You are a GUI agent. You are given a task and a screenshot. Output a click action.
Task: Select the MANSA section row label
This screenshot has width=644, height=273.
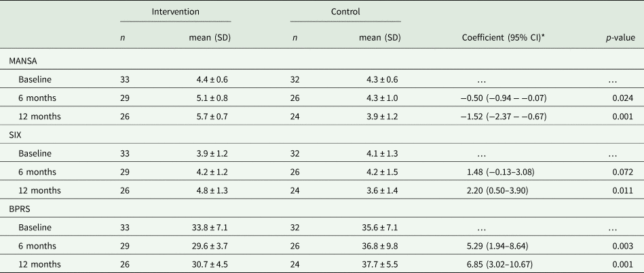tap(22, 61)
